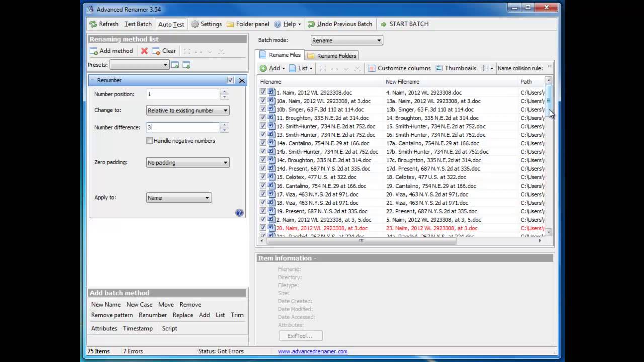Add a New Case batch method
The height and width of the screenshot is (362, 644).
click(x=139, y=305)
